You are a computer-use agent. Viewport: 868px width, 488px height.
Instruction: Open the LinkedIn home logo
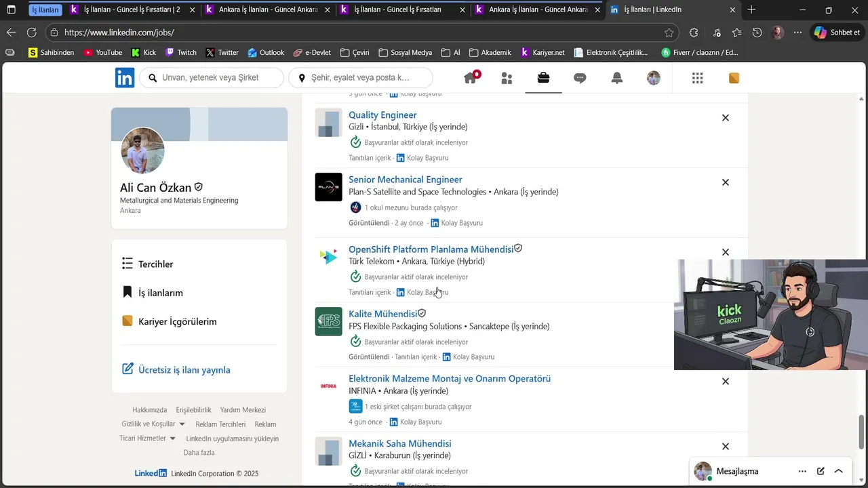pyautogui.click(x=125, y=78)
